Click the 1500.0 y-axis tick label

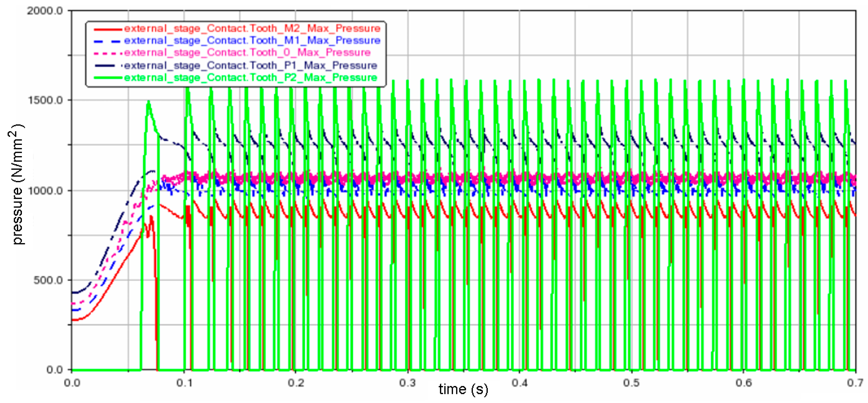pos(45,100)
